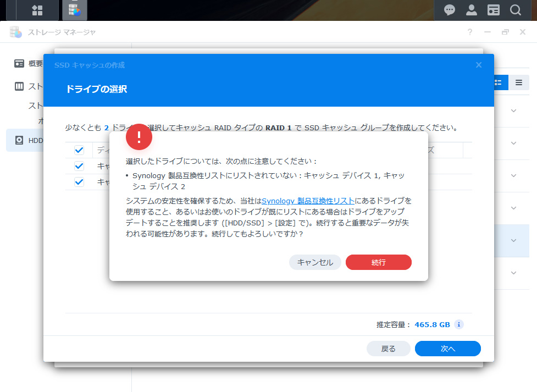Open the DSM main menu grid icon
The height and width of the screenshot is (392, 537).
point(37,10)
